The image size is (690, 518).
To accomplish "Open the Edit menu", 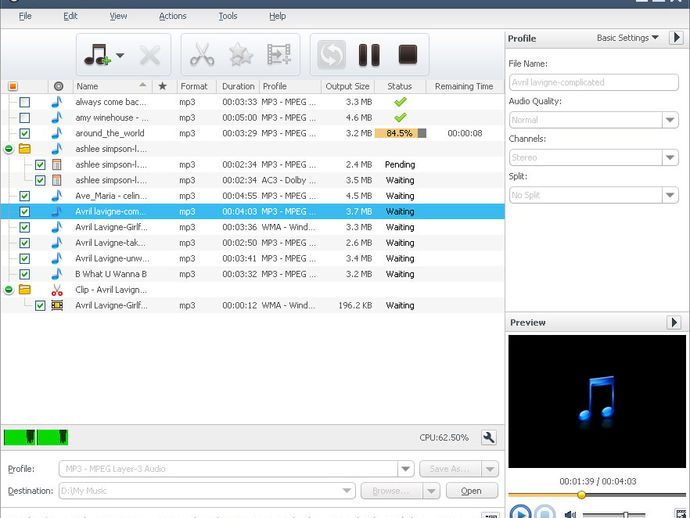I will (70, 16).
